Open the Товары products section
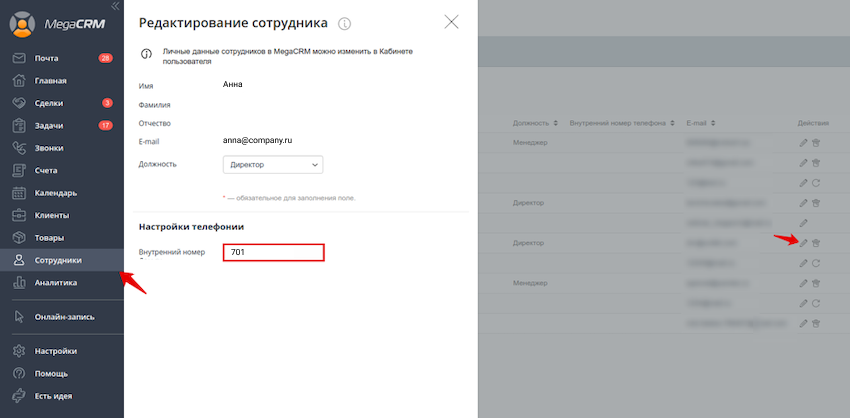Image resolution: width=850 pixels, height=418 pixels. click(x=49, y=238)
